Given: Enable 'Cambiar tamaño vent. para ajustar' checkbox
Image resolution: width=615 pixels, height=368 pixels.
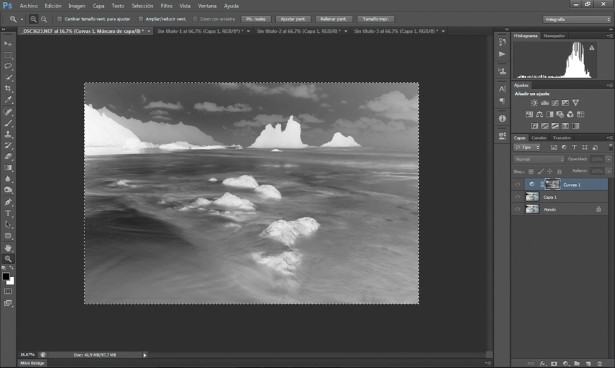Looking at the screenshot, I should (60, 19).
